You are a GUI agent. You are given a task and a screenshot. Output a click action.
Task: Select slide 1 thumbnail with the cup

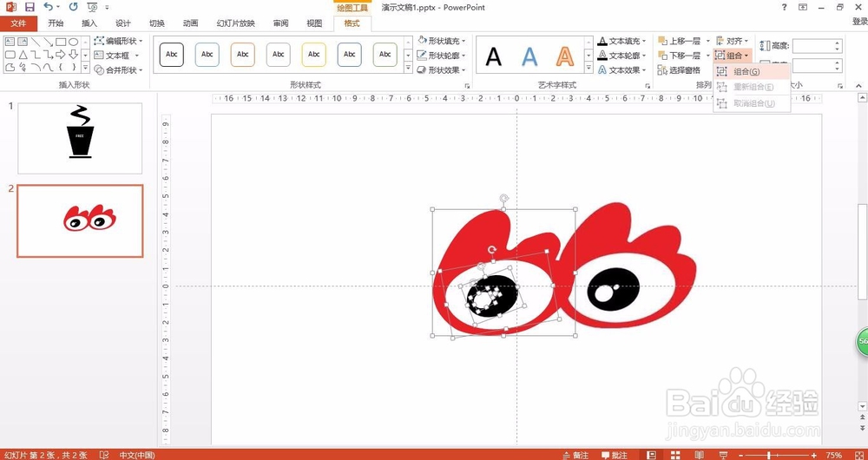tap(80, 138)
